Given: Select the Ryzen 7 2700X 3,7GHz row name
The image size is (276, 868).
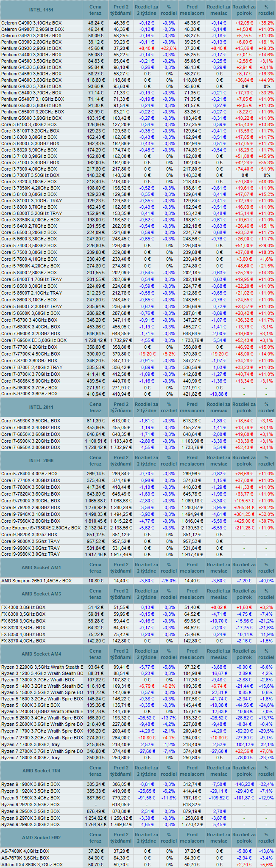Looking at the screenshot, I should (x=42, y=751).
